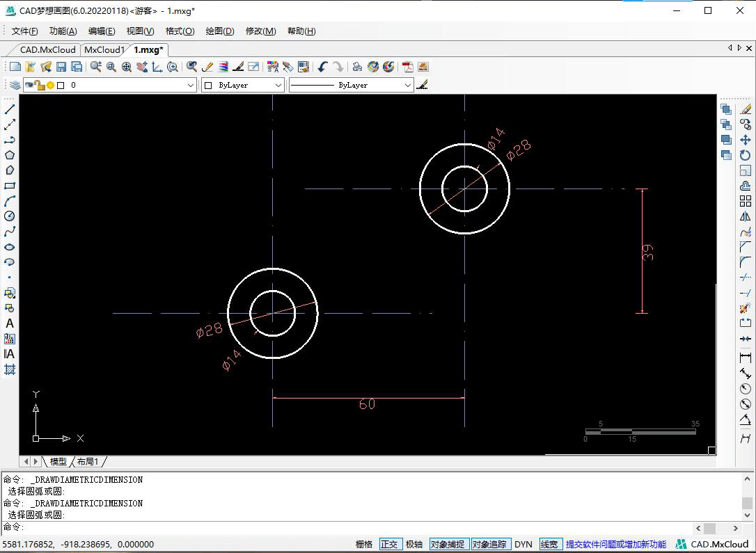Viewport: 756px width, 553px height.
Task: Open the ByLayer linetype dropdown
Action: click(408, 85)
